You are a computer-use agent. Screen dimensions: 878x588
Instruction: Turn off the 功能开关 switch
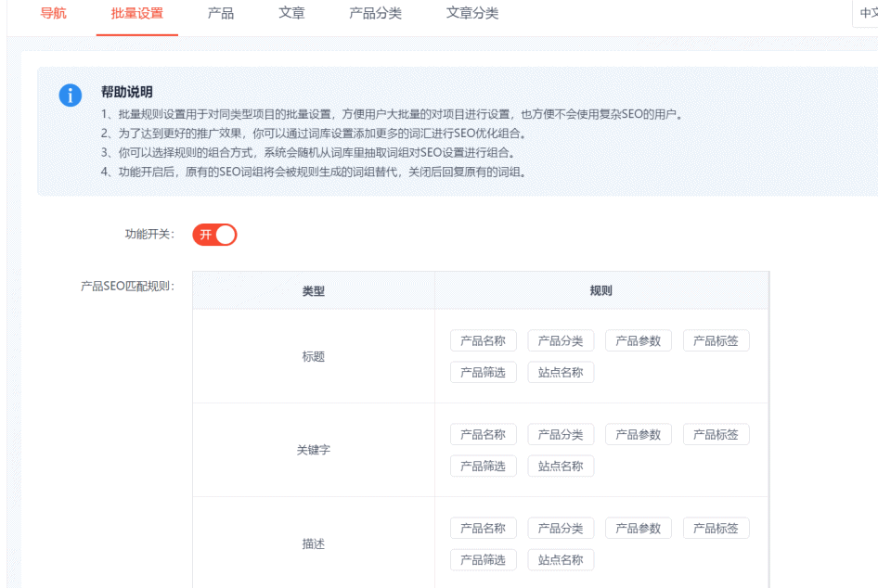tap(214, 235)
